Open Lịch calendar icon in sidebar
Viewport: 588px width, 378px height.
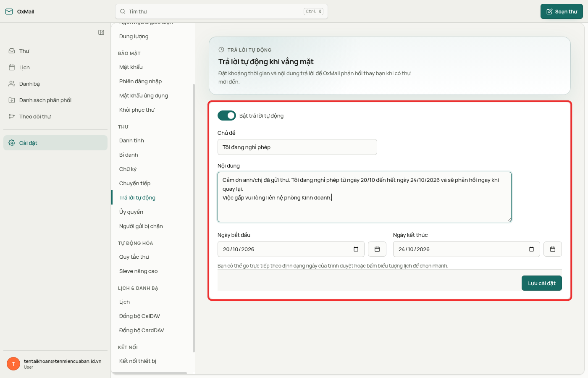pos(12,67)
